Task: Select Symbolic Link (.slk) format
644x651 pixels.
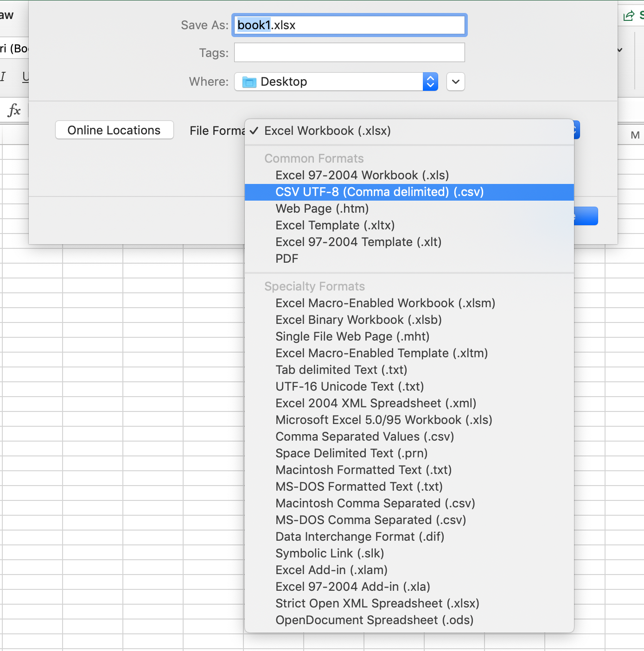Action: click(409, 553)
